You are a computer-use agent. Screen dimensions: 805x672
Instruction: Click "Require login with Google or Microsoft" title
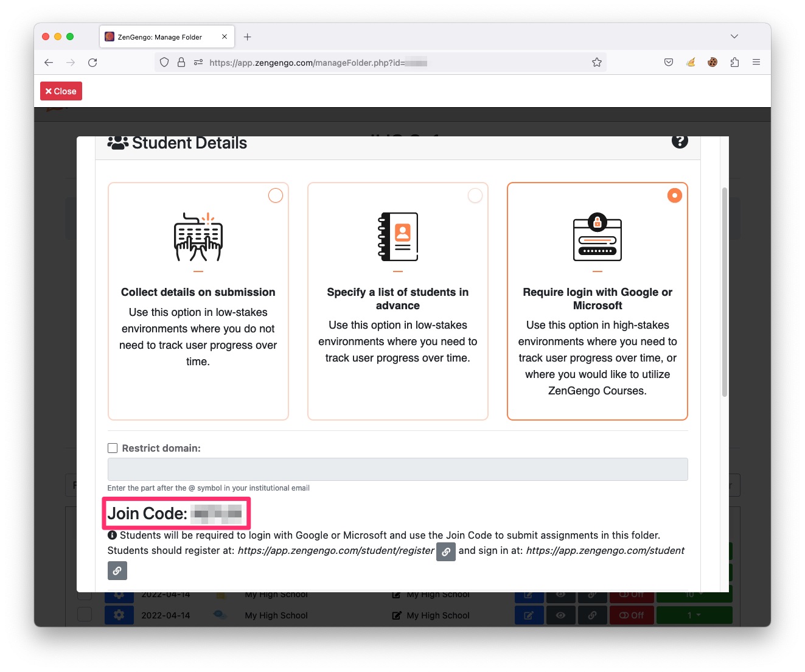click(x=598, y=299)
